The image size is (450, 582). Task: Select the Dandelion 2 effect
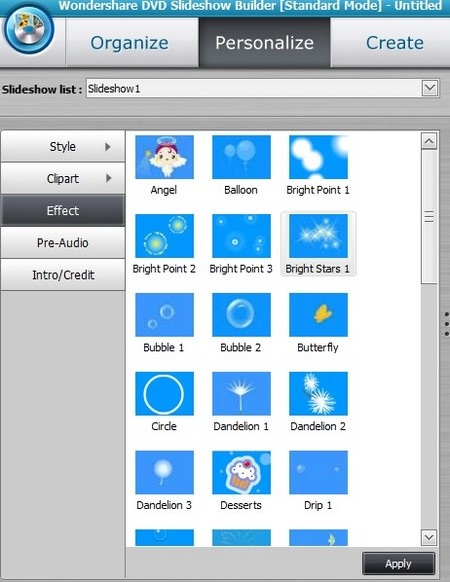[318, 393]
